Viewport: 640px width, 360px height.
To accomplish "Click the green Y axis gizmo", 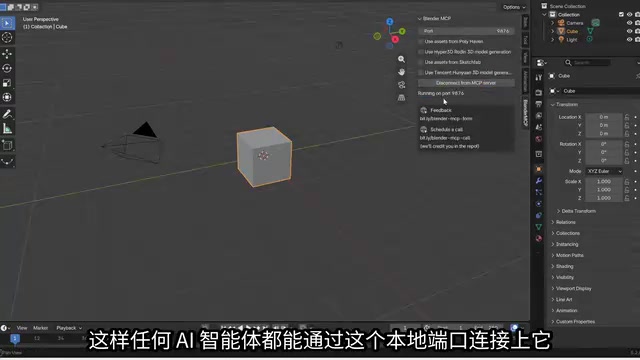I will (x=402, y=31).
